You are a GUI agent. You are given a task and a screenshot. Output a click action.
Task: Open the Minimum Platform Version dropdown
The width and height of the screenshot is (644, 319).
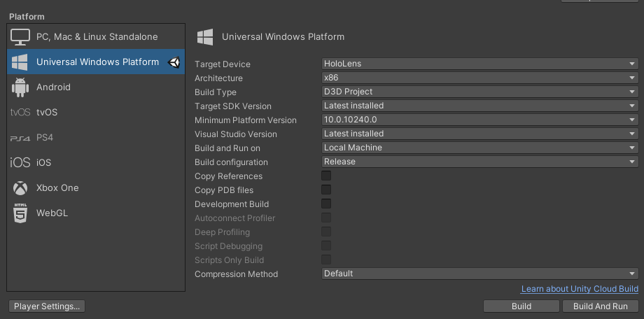(479, 120)
